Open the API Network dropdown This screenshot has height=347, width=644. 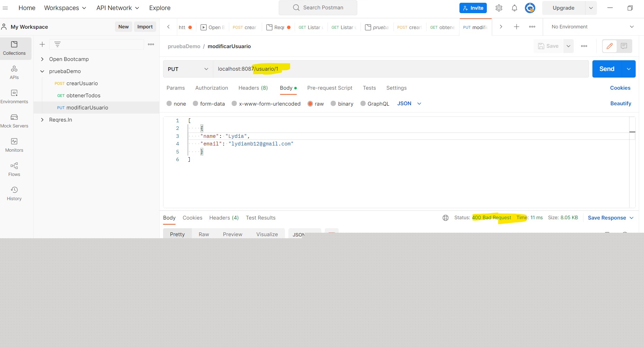(118, 8)
